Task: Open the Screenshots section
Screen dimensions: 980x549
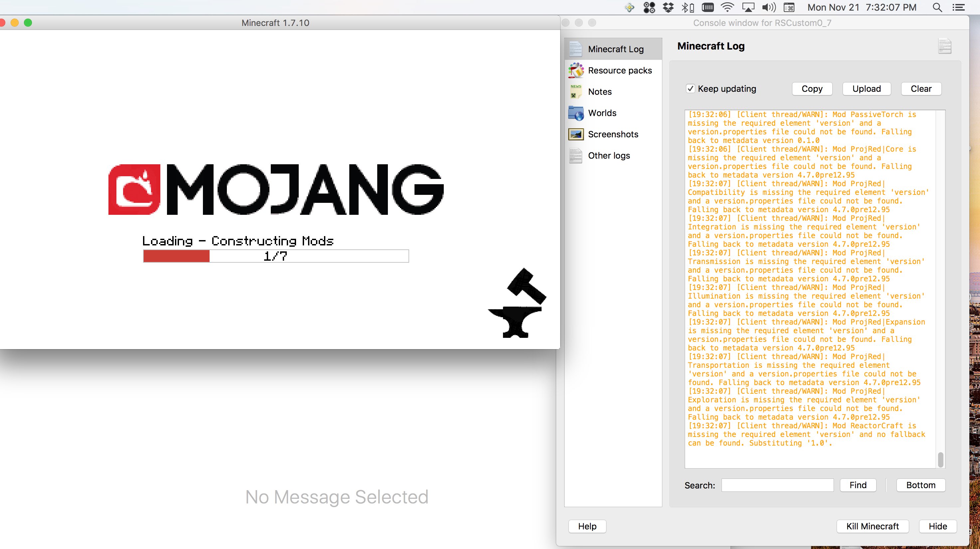Action: pos(612,134)
